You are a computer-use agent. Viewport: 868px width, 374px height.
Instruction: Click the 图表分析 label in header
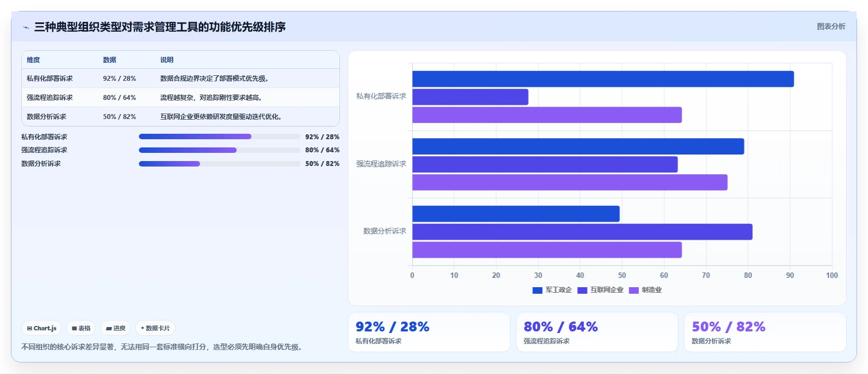[831, 27]
